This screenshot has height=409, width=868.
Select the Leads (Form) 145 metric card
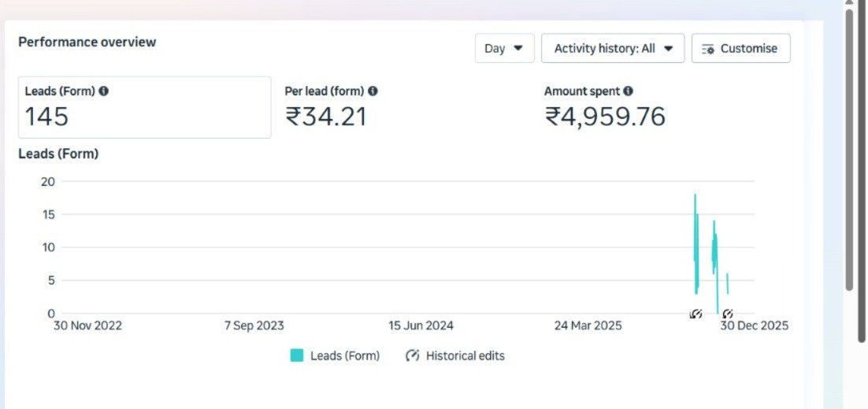(x=144, y=107)
